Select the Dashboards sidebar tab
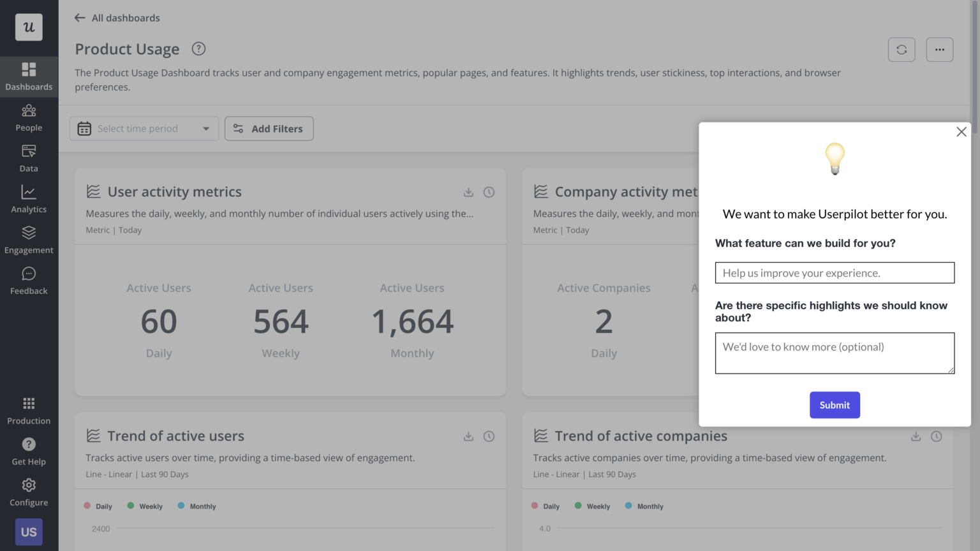Image resolution: width=980 pixels, height=551 pixels. point(29,77)
